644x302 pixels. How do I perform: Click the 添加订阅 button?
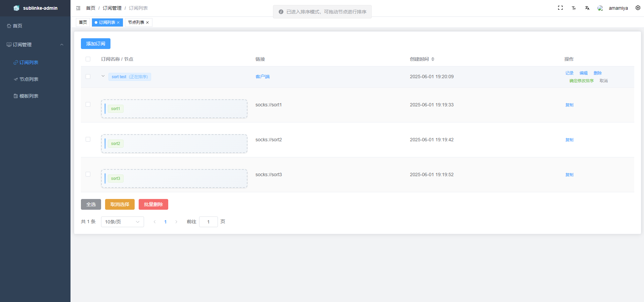click(x=96, y=44)
